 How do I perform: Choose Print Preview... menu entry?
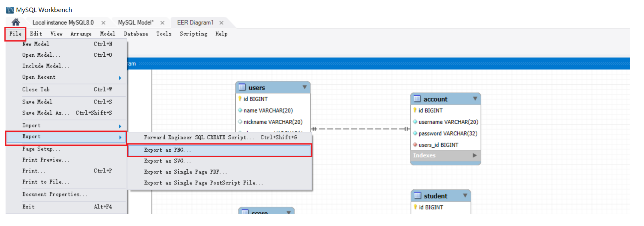click(67, 160)
